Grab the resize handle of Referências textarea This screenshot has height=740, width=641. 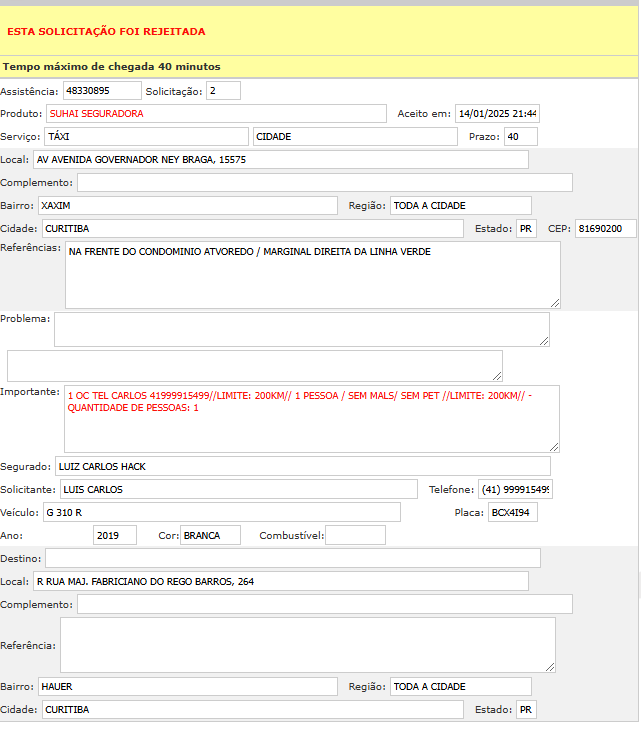[555, 302]
